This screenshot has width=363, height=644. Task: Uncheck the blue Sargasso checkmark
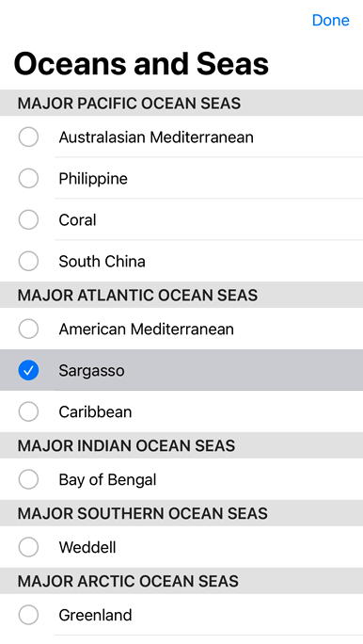[x=29, y=370]
